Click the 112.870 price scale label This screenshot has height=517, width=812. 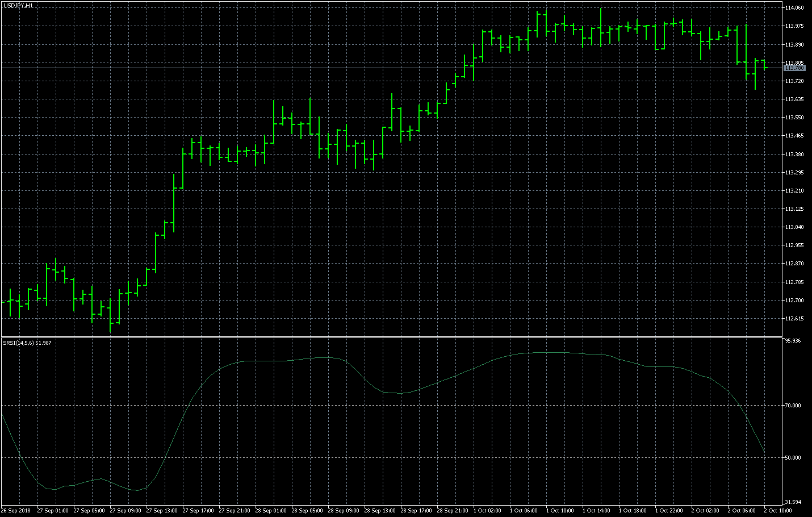(794, 264)
